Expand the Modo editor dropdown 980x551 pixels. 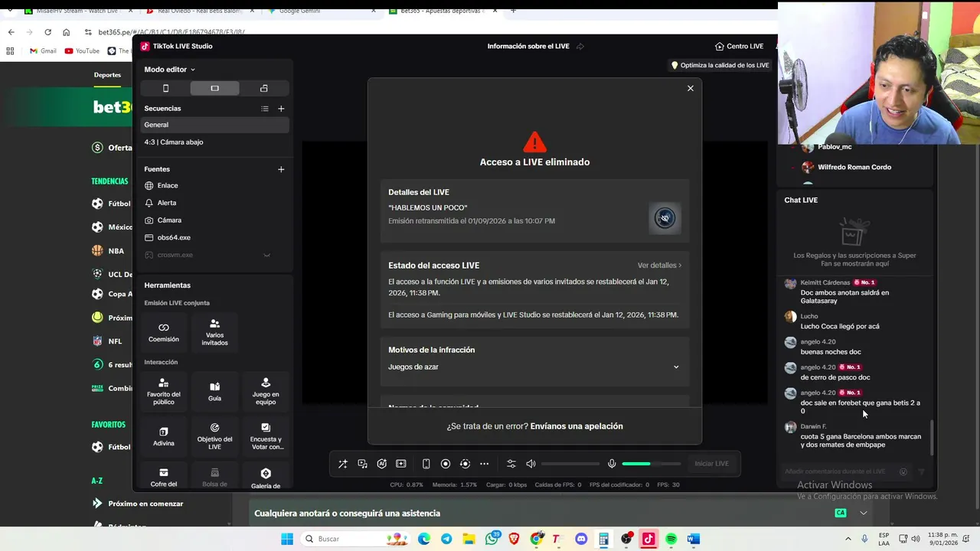point(169,70)
